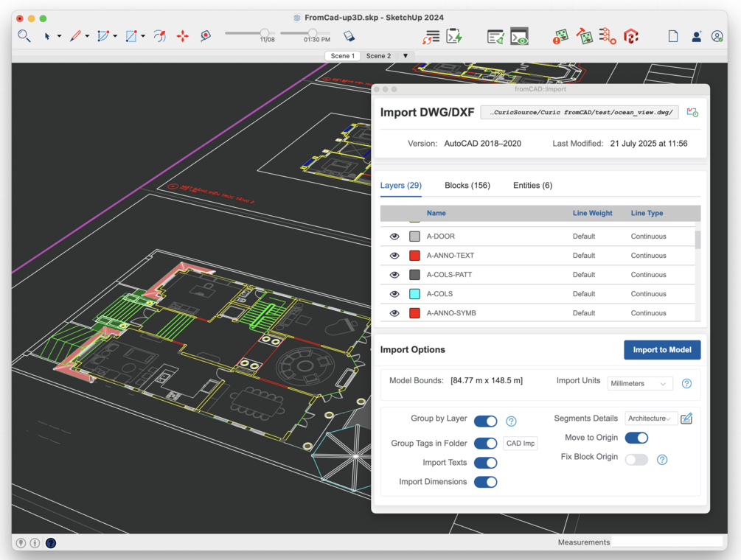This screenshot has height=560, width=741.
Task: Switch to the Scene 2 tab
Action: [378, 56]
